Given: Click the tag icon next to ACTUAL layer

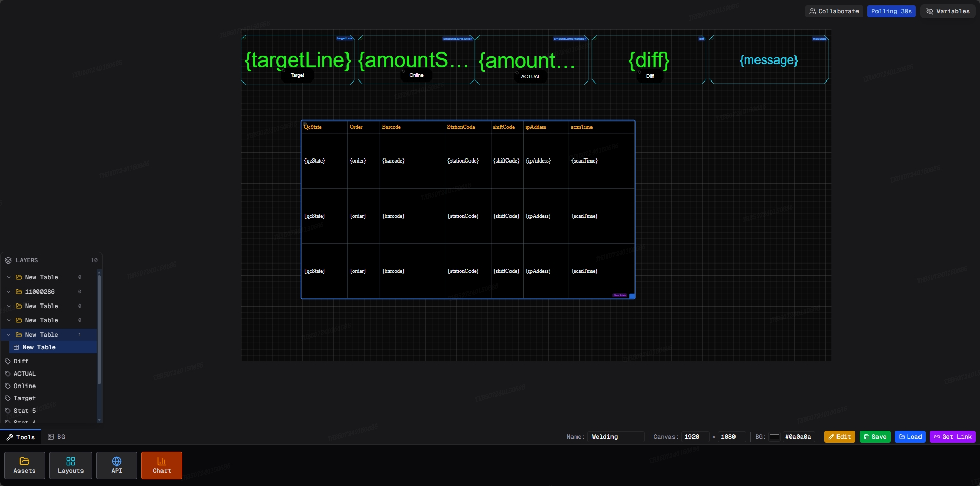Looking at the screenshot, I should [8, 374].
